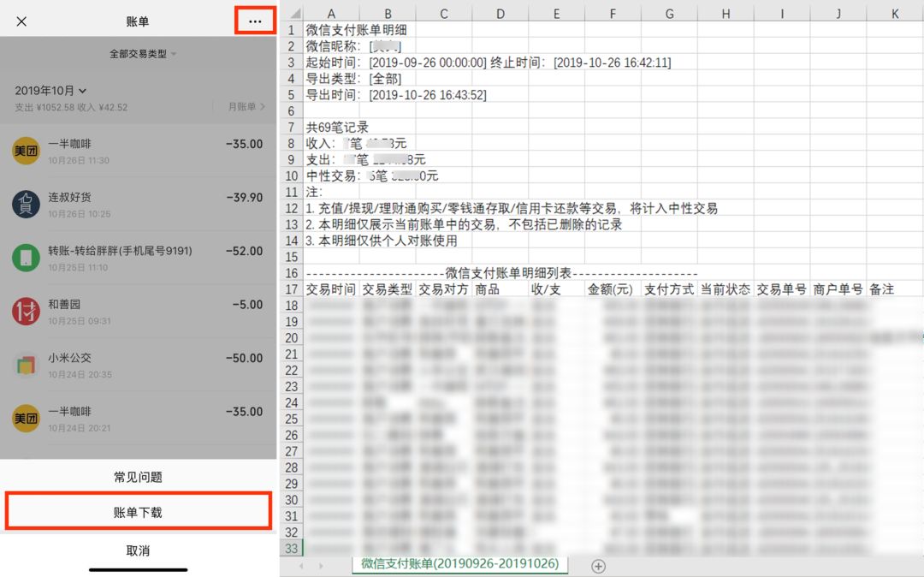Click the 共69笔记录 cell

pos(337,128)
